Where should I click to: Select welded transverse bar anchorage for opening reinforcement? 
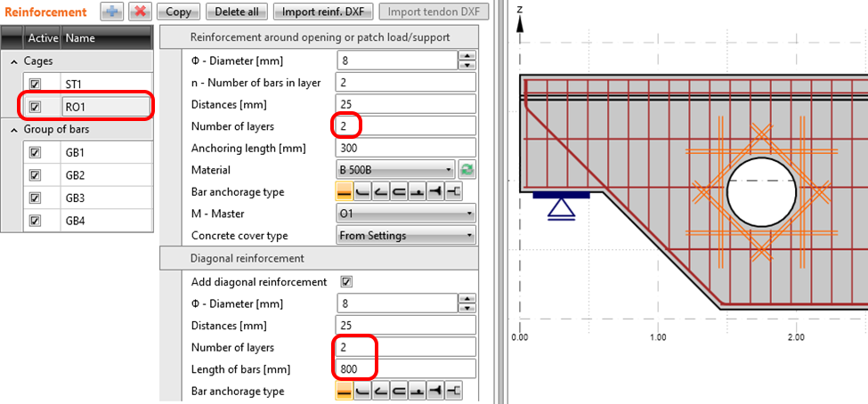tap(418, 192)
